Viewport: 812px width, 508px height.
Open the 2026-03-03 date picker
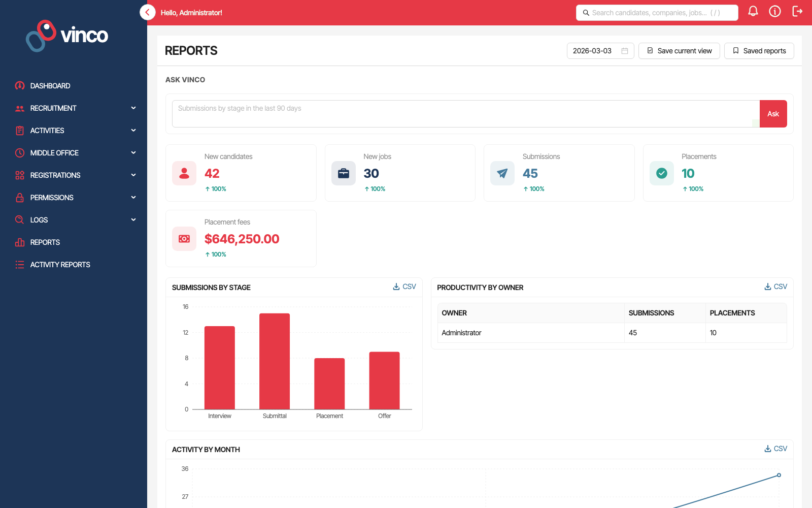(600, 51)
